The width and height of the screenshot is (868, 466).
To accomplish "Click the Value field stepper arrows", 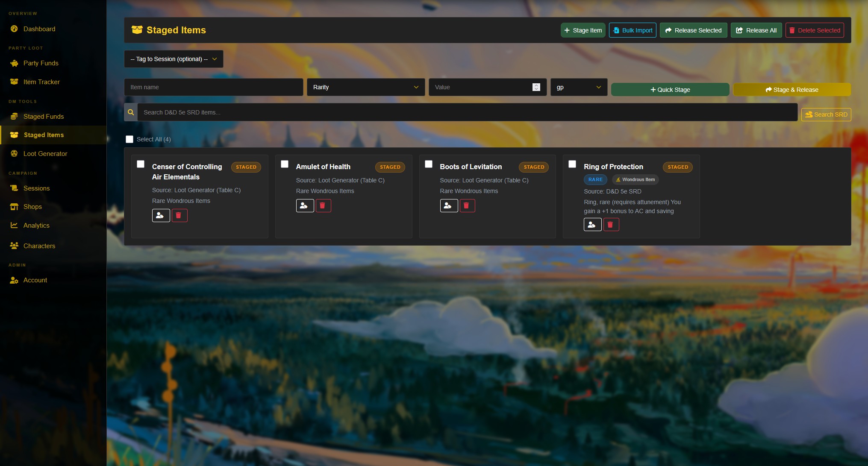I will [536, 87].
